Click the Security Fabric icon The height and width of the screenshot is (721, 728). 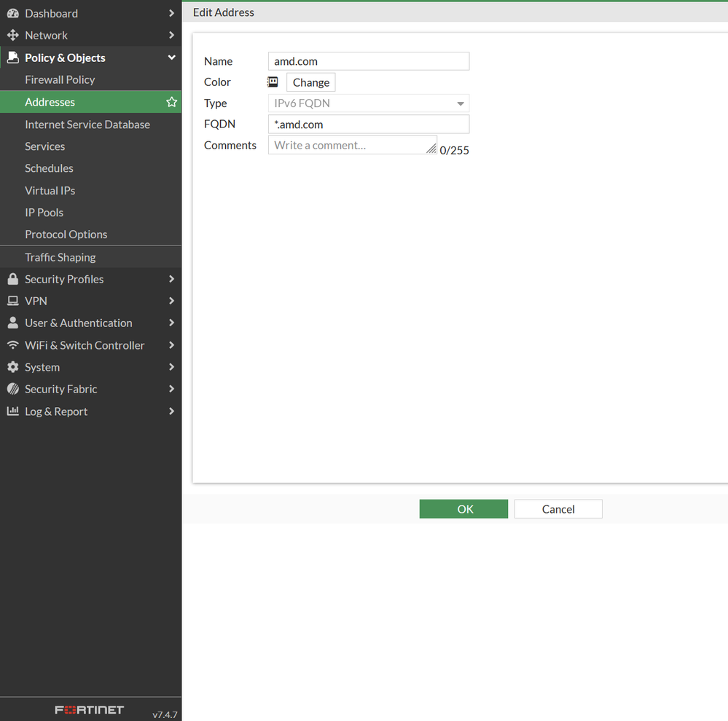[x=13, y=389]
